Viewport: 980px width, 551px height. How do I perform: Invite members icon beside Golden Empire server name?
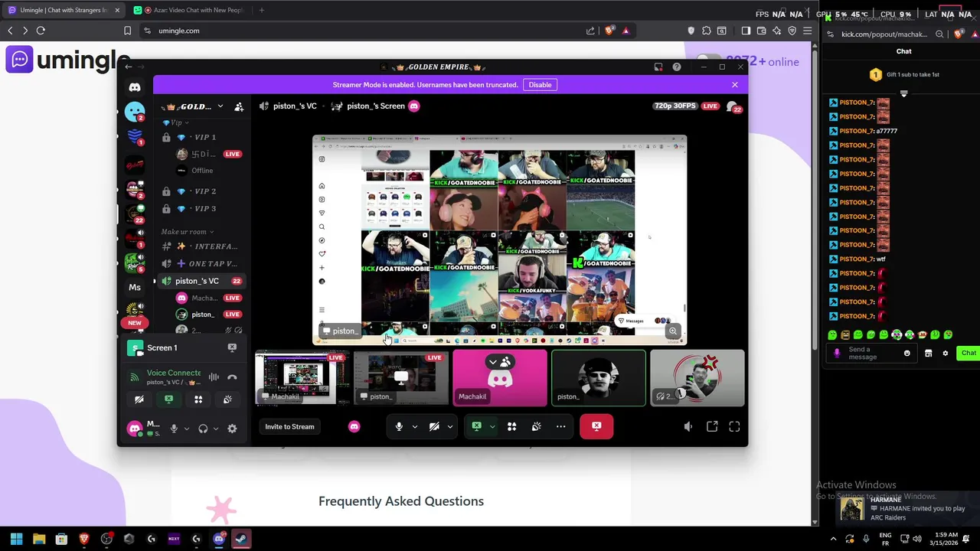pos(239,106)
